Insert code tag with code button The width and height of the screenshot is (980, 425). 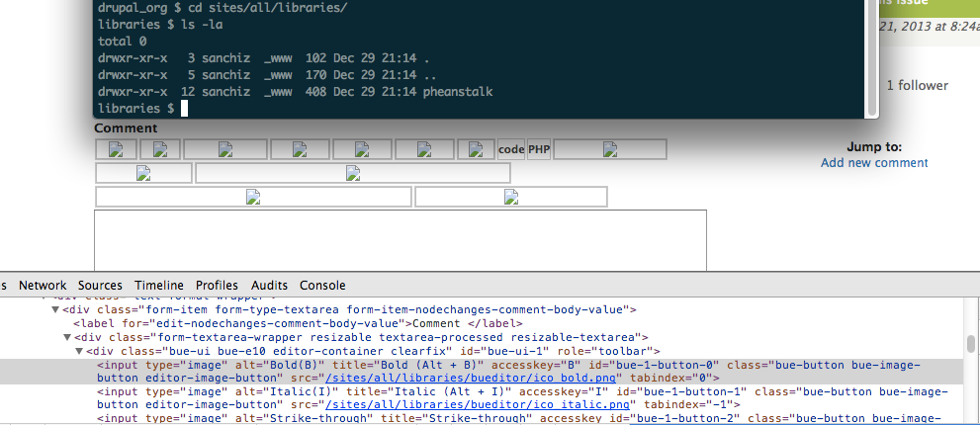(511, 149)
